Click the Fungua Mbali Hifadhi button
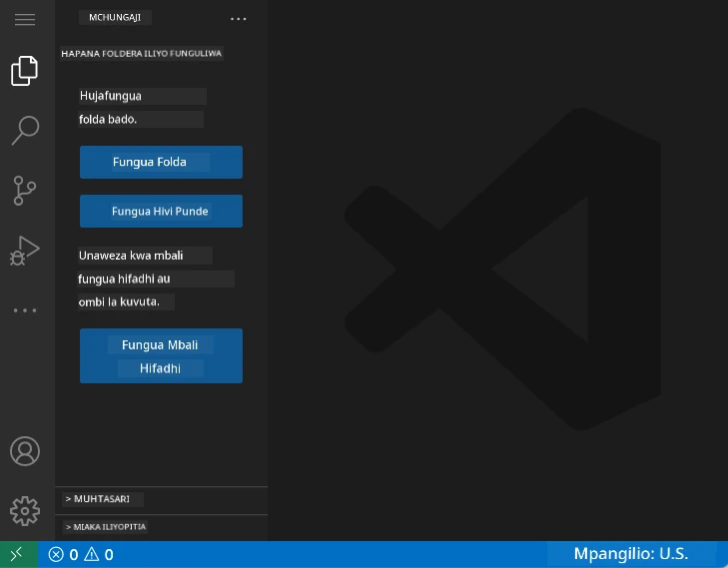The width and height of the screenshot is (728, 568). tap(161, 356)
